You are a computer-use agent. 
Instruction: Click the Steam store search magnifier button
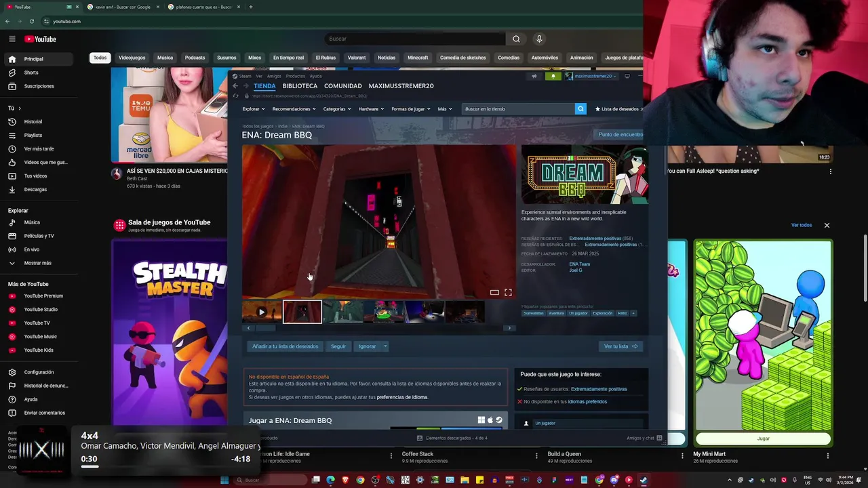tap(580, 108)
